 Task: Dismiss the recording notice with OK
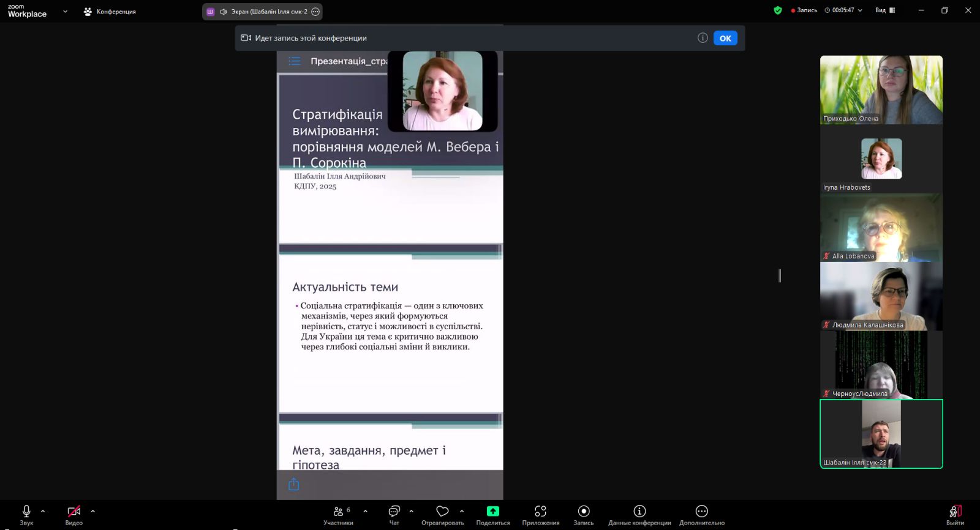click(725, 38)
